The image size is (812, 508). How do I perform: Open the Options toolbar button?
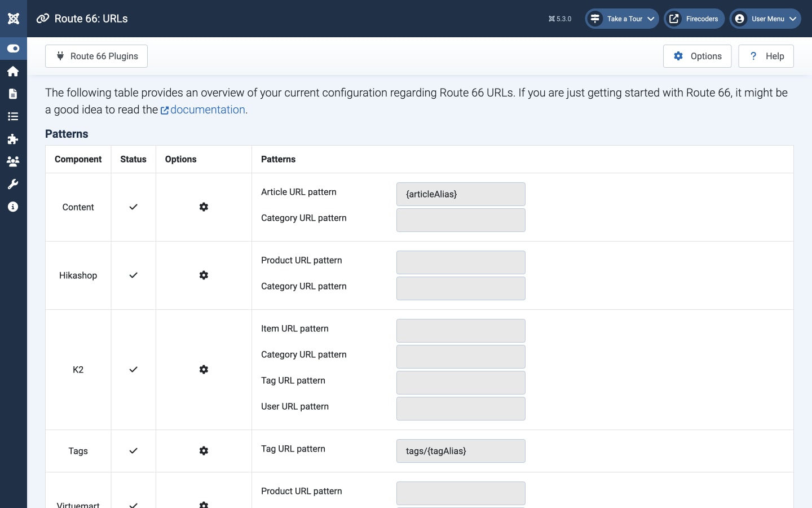tap(698, 56)
